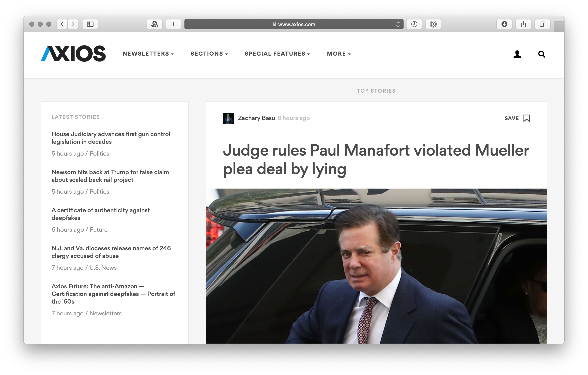Viewport: 588px width, 375px height.
Task: Go forward with the Safari forward arrow
Action: tap(73, 24)
